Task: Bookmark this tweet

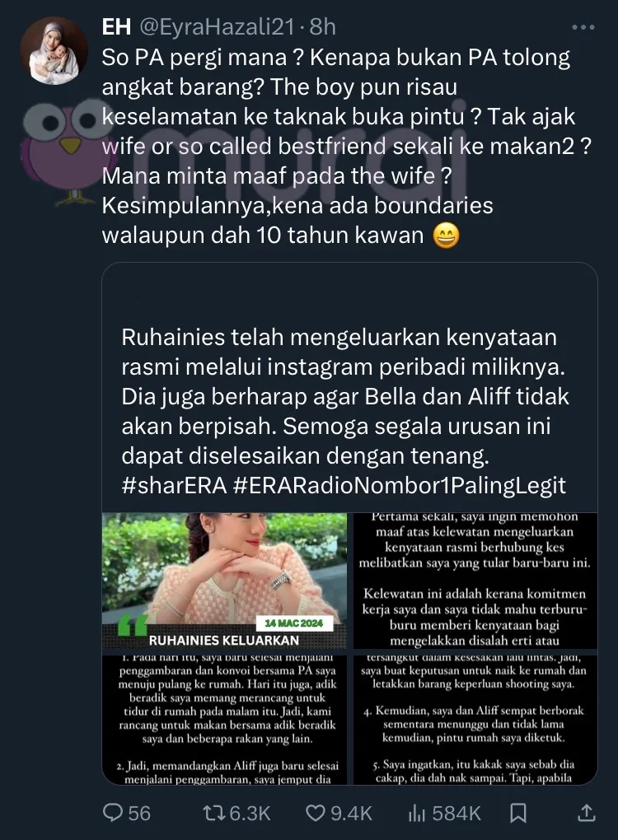Action: 517,813
